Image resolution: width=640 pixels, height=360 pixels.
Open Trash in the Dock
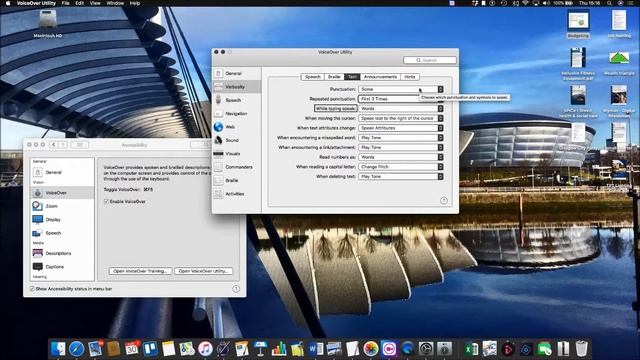(x=581, y=349)
